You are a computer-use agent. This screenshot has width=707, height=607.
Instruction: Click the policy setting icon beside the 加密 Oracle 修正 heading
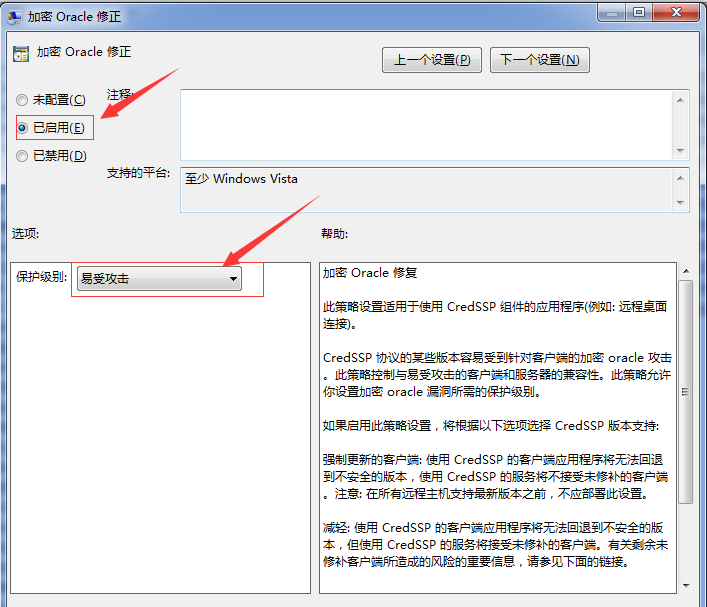pyautogui.click(x=21, y=53)
